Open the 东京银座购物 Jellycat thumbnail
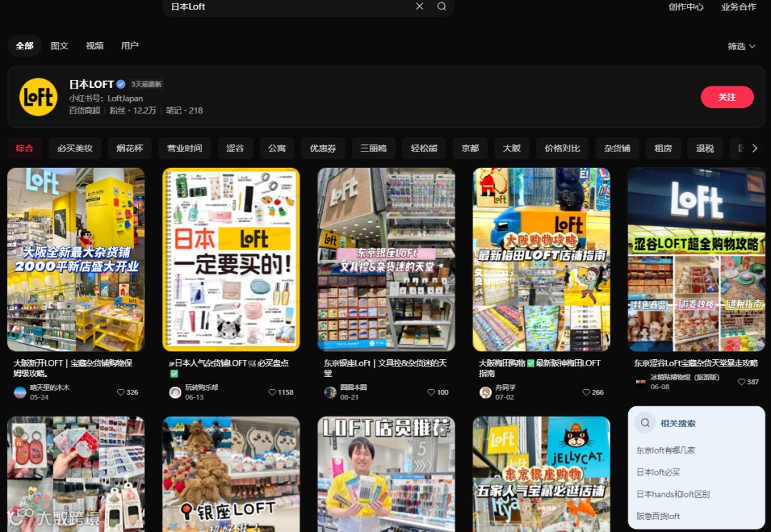Viewport: 771px width, 532px height. [541, 474]
